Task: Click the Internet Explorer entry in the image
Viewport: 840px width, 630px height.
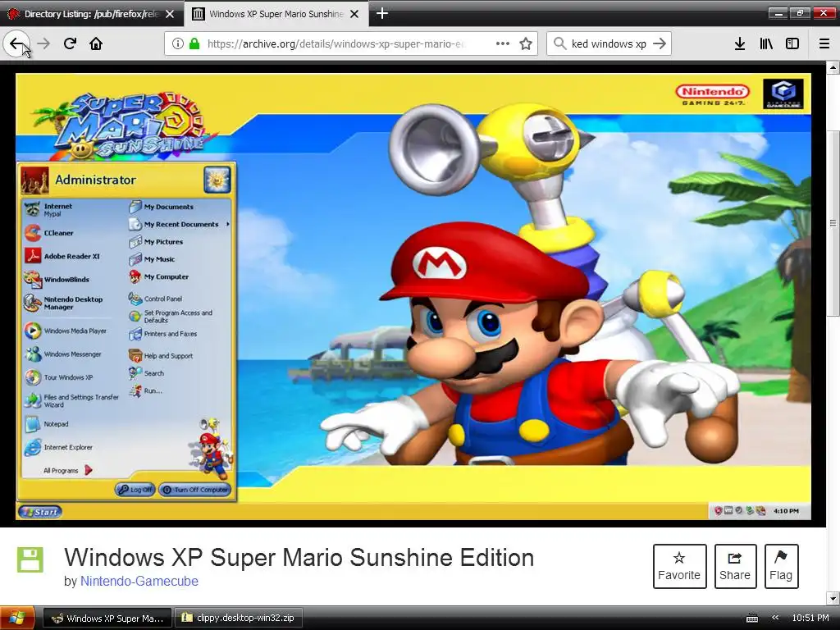Action: 58,447
